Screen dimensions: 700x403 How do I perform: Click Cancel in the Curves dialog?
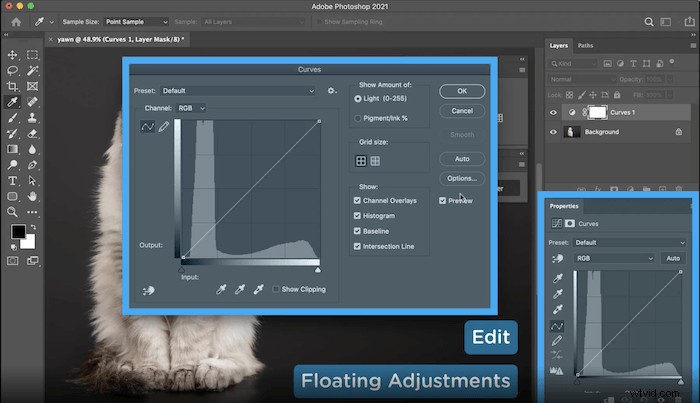462,111
